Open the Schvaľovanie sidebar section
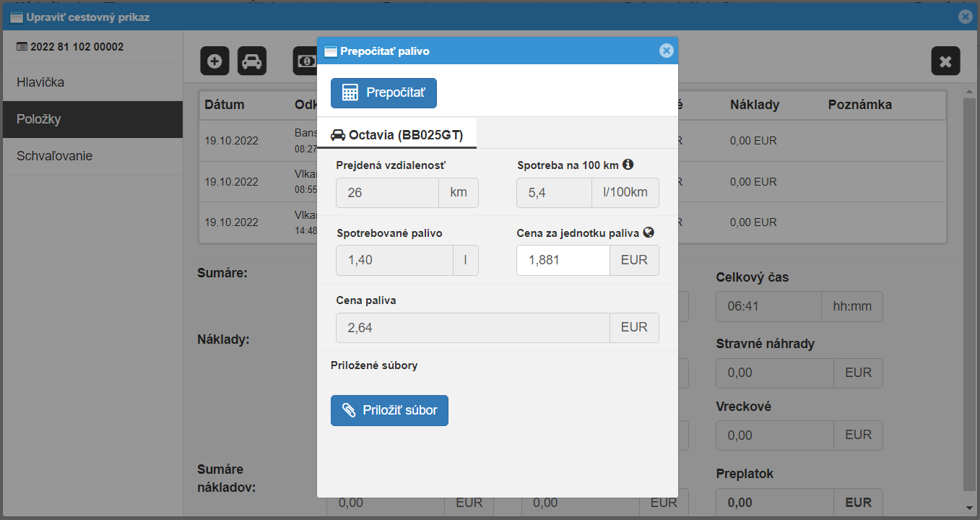Image resolution: width=980 pixels, height=520 pixels. (92, 156)
